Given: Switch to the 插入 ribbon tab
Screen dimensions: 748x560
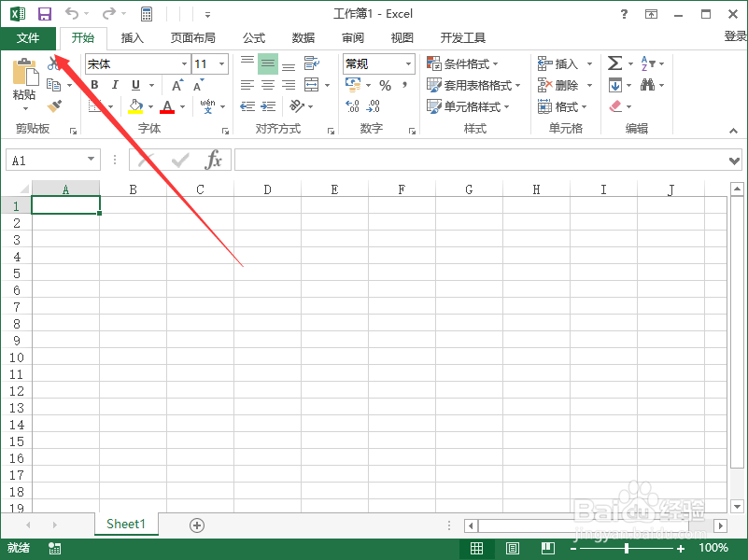Looking at the screenshot, I should point(131,38).
